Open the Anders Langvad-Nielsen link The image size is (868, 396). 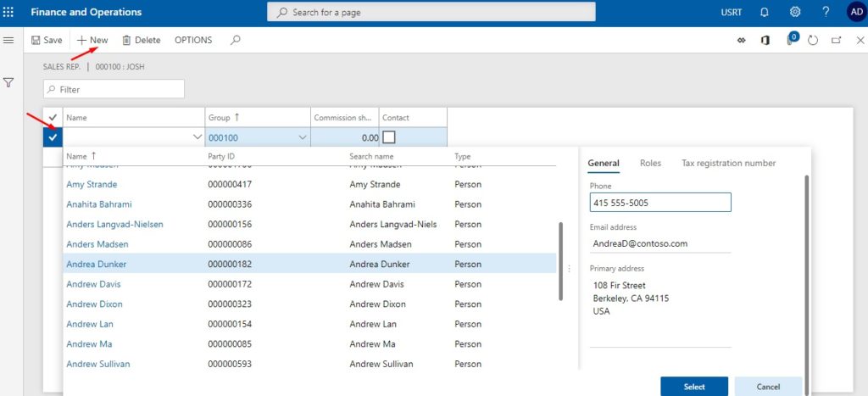(114, 225)
